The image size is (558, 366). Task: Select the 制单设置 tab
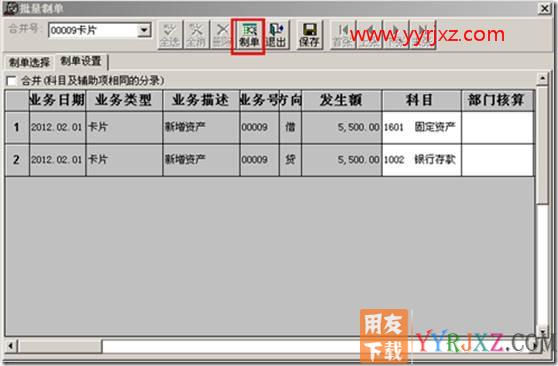point(81,61)
